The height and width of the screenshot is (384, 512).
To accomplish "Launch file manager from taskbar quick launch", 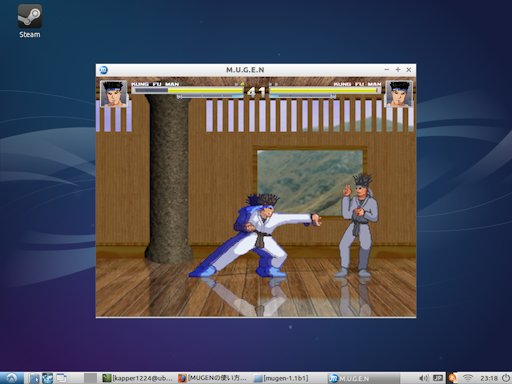I will (x=34, y=378).
